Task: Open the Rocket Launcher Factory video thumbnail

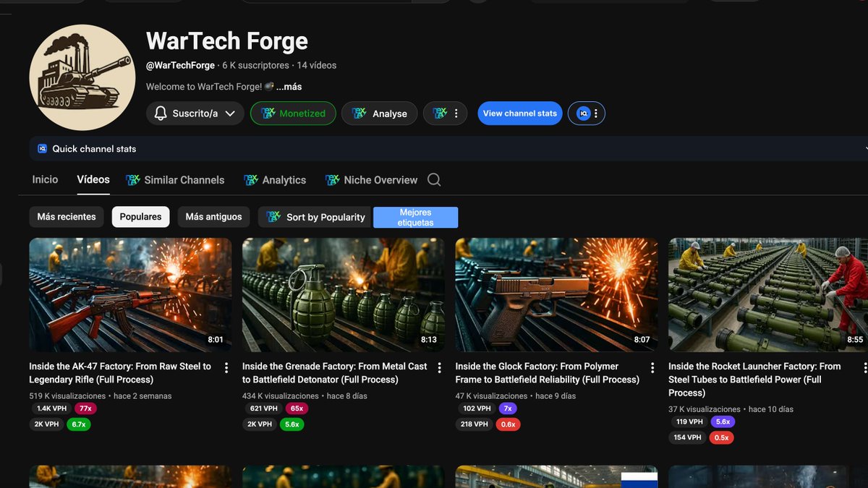Action: 768,295
